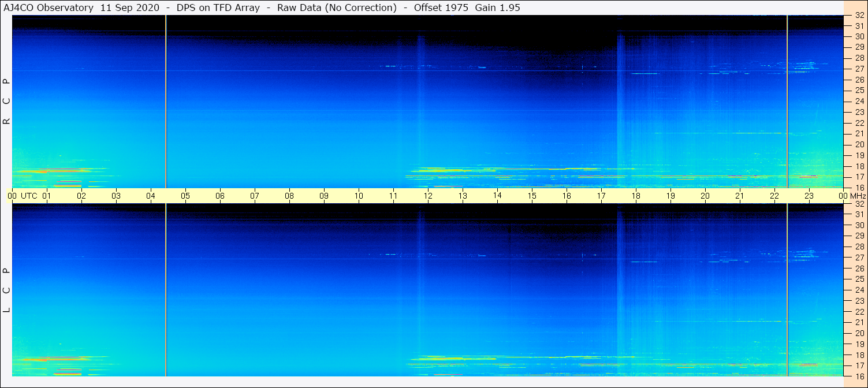Screen dimensions: 868x388
Task: Click the "26" MHz label of LCP panel
Action: tap(859, 268)
